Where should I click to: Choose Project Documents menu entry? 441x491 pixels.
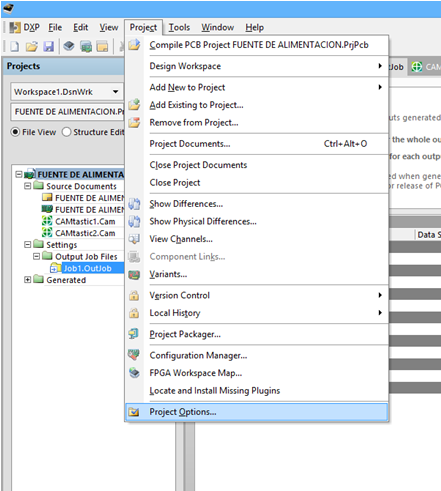pyautogui.click(x=257, y=144)
